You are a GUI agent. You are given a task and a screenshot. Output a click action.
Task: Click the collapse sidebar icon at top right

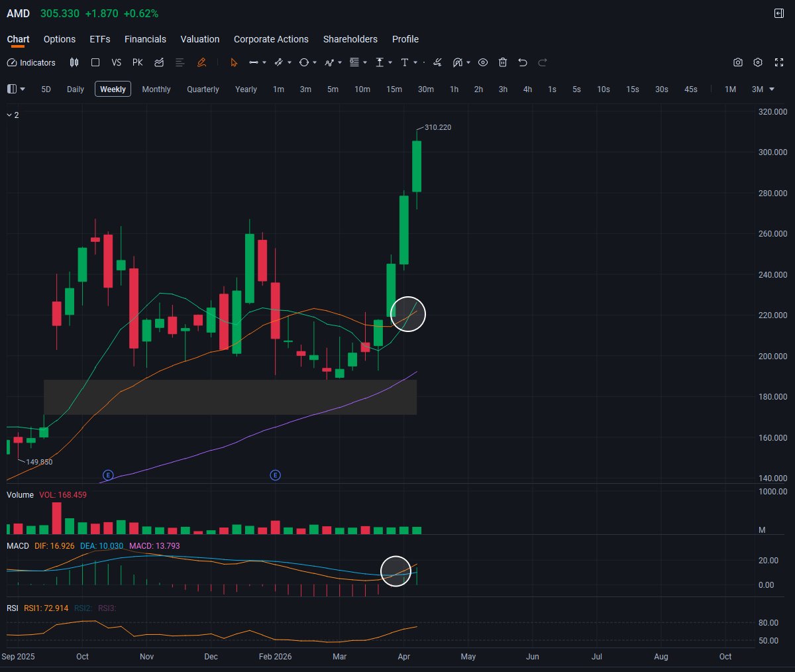click(x=779, y=13)
